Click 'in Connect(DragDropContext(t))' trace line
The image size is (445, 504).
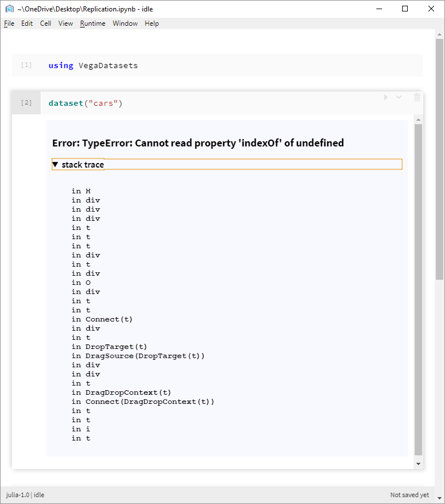[x=142, y=402]
